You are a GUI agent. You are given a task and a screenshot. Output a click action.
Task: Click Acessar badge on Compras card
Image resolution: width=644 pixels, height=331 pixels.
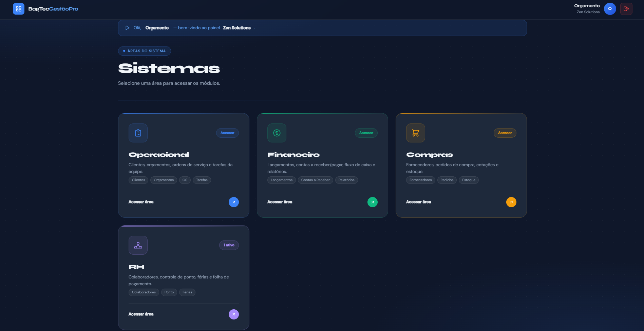pyautogui.click(x=505, y=133)
